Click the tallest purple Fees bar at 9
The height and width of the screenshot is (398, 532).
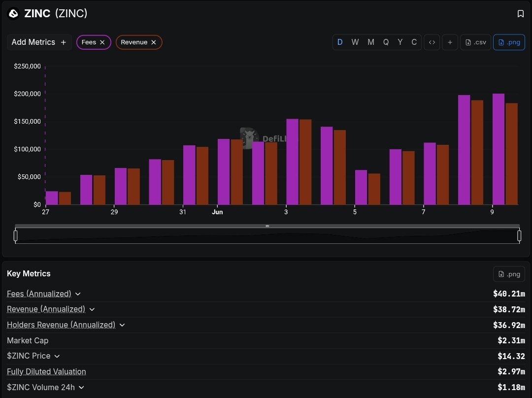(x=499, y=149)
